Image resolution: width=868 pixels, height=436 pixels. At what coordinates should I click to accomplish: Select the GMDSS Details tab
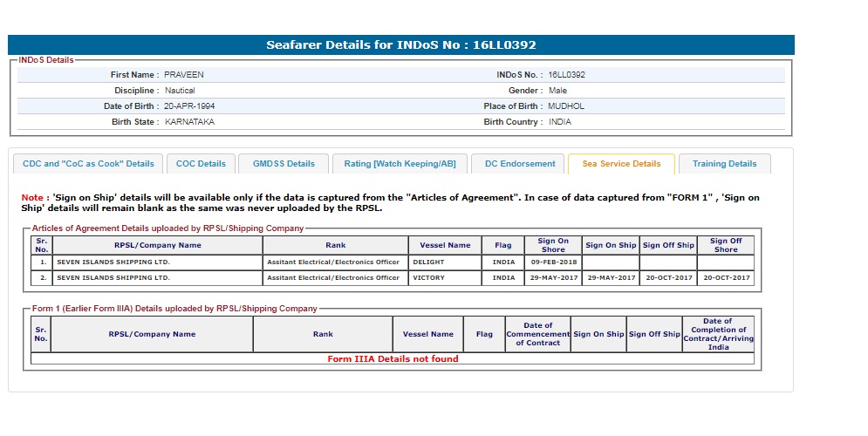coord(284,164)
